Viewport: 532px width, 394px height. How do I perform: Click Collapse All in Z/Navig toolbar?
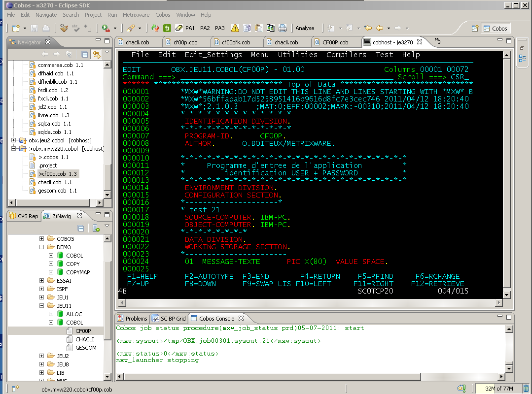click(x=81, y=229)
